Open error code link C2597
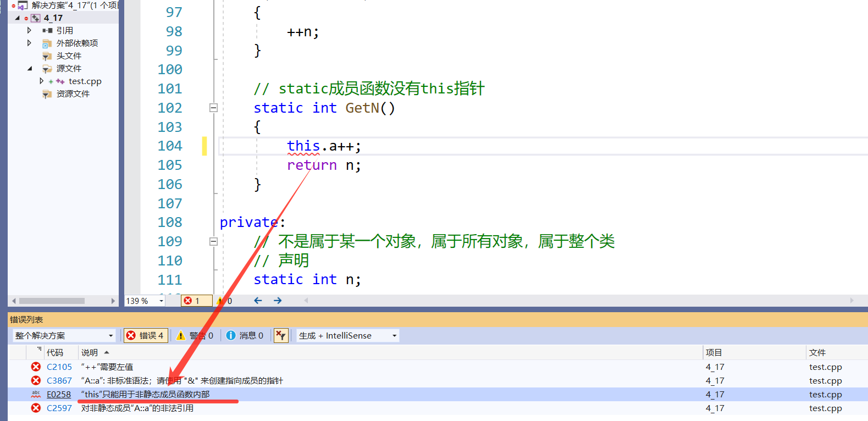The height and width of the screenshot is (421, 868). click(x=59, y=408)
